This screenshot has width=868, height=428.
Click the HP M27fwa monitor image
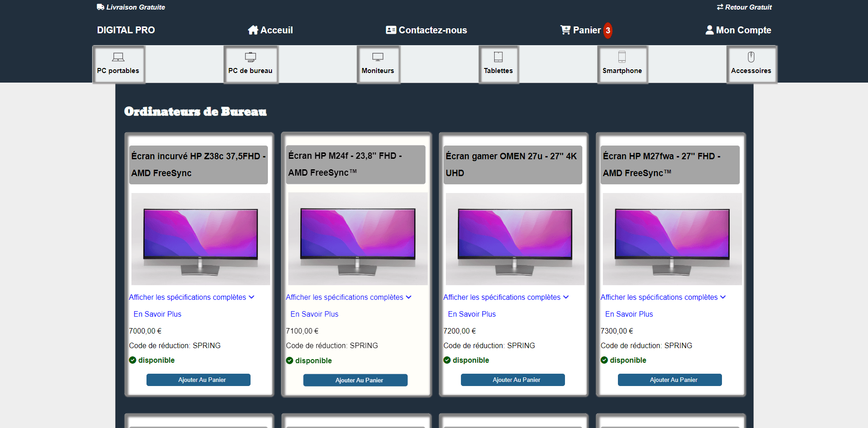pos(672,239)
